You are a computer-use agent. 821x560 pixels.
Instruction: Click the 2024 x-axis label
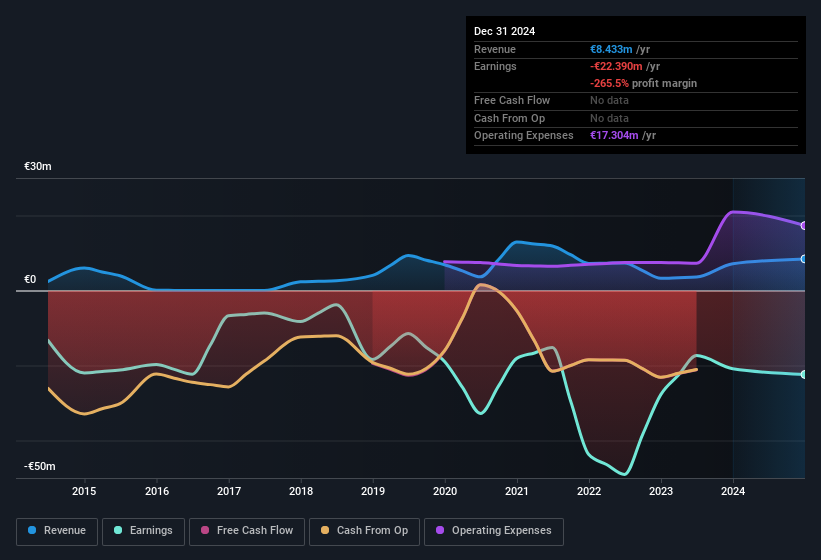click(x=733, y=491)
